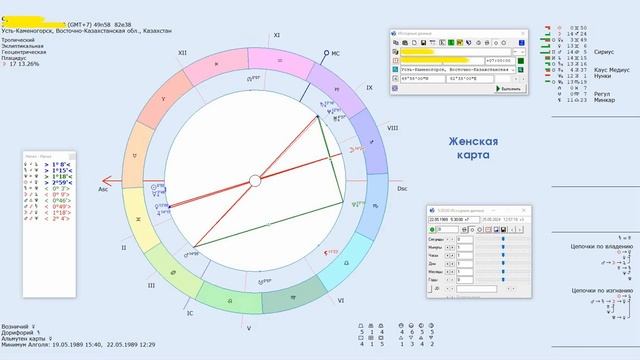Click the magnifier icon beside the place field
This screenshot has height=360, width=640.
[x=520, y=70]
